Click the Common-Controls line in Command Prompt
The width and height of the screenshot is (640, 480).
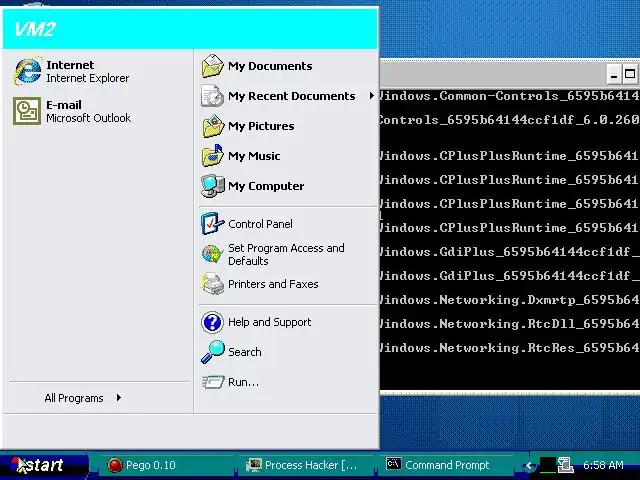(510, 96)
